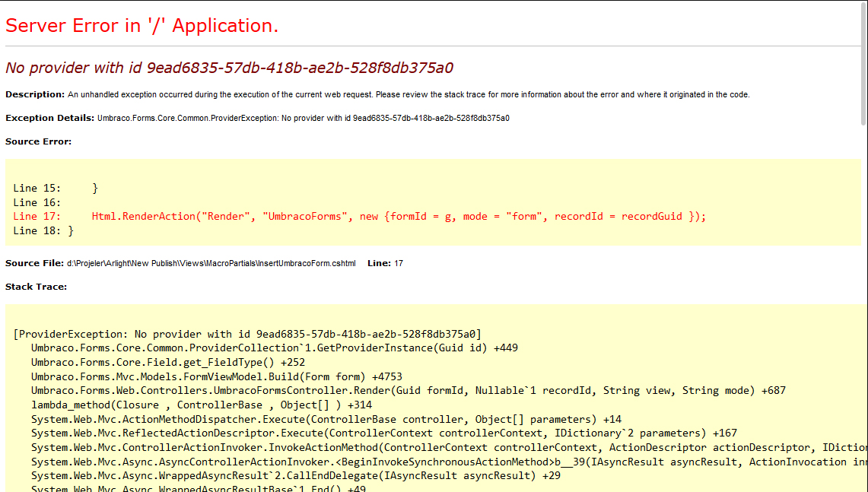
Task: Click the vertical scrollbar thumb on the right
Action: (865, 62)
